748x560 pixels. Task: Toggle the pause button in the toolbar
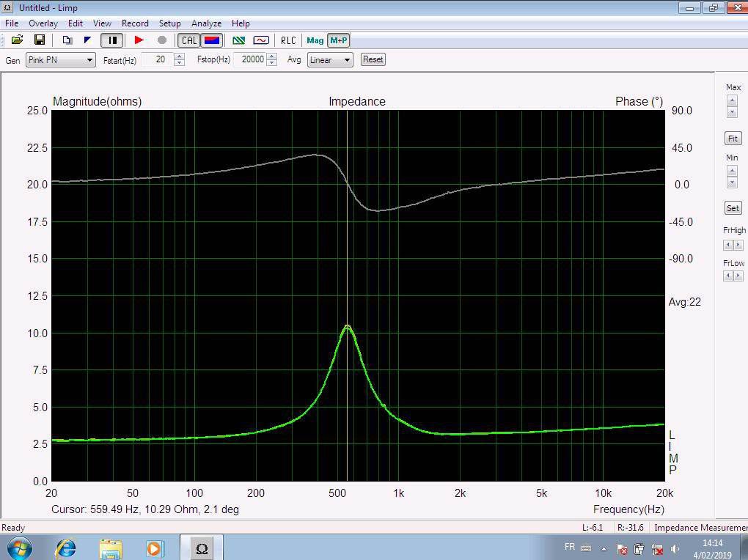click(x=112, y=40)
